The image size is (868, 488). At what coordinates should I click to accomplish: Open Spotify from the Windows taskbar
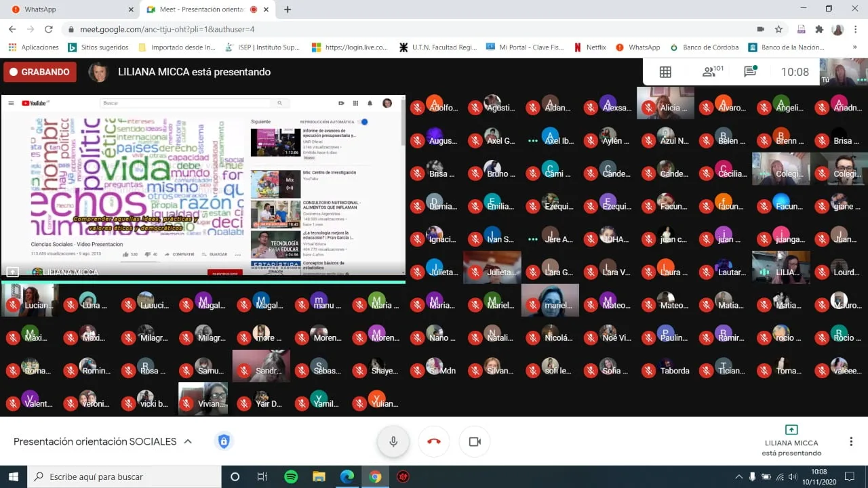(291, 476)
